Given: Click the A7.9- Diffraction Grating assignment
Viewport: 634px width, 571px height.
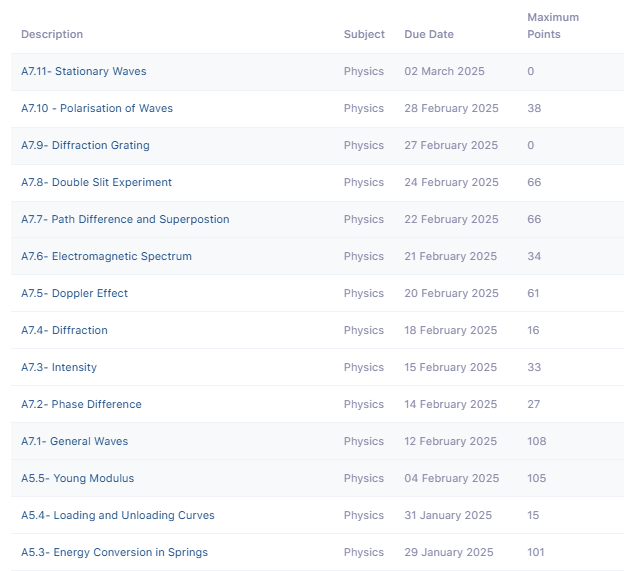Looking at the screenshot, I should click(85, 145).
